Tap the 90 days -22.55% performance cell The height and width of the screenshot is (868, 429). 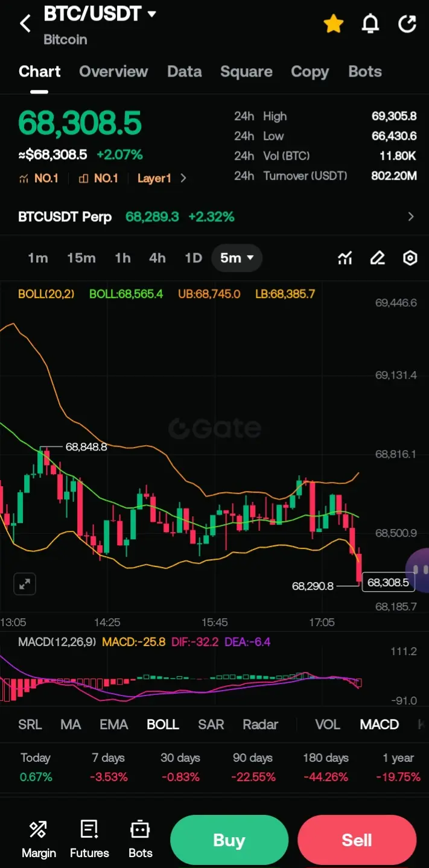pyautogui.click(x=252, y=767)
